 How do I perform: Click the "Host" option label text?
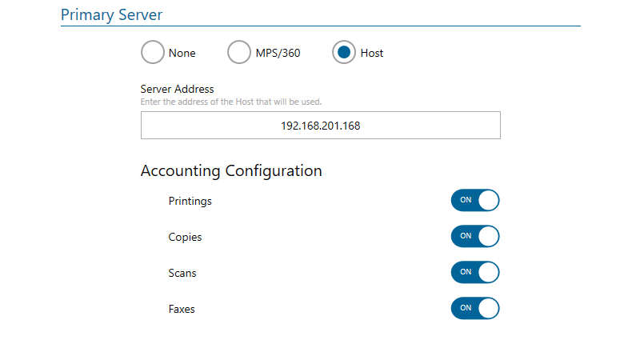[372, 54]
